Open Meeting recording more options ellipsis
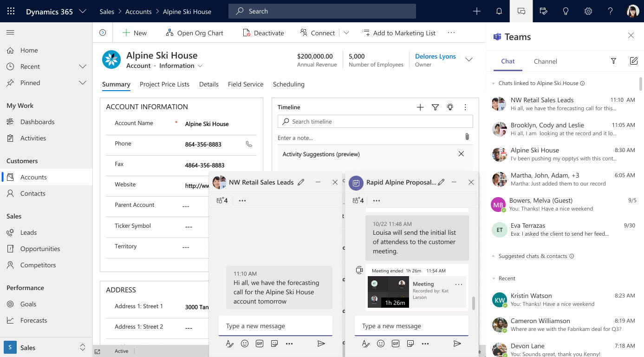Image resolution: width=644 pixels, height=357 pixels. (x=459, y=284)
